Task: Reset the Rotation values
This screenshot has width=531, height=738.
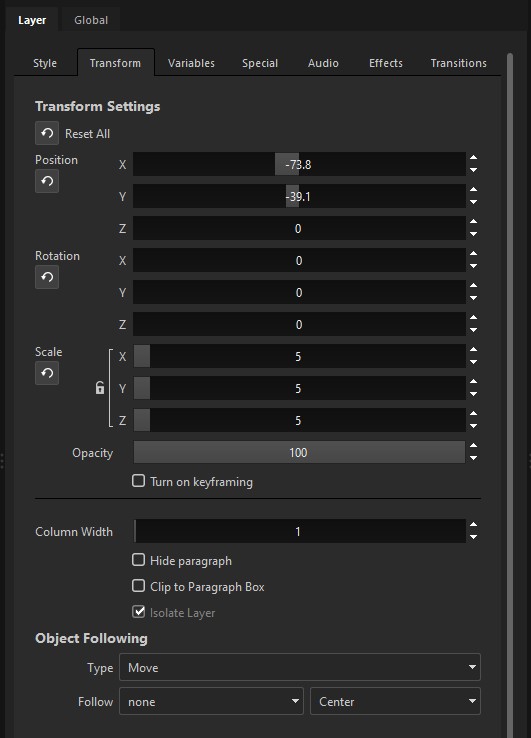Action: tap(47, 277)
